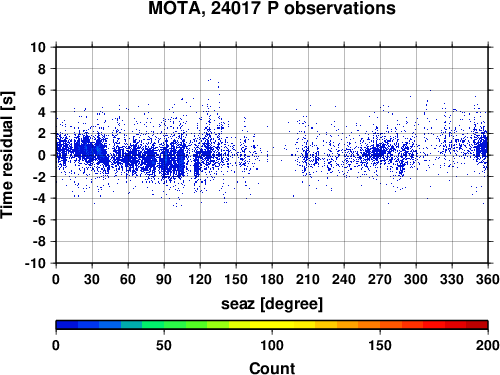
Task: Click the colorbar tick label 200
Action: tap(488, 346)
